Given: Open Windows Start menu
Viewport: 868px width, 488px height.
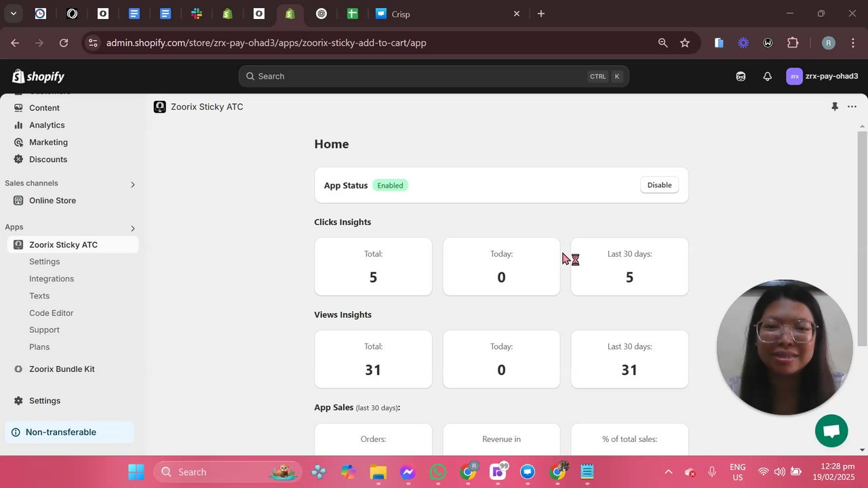Looking at the screenshot, I should click(136, 472).
